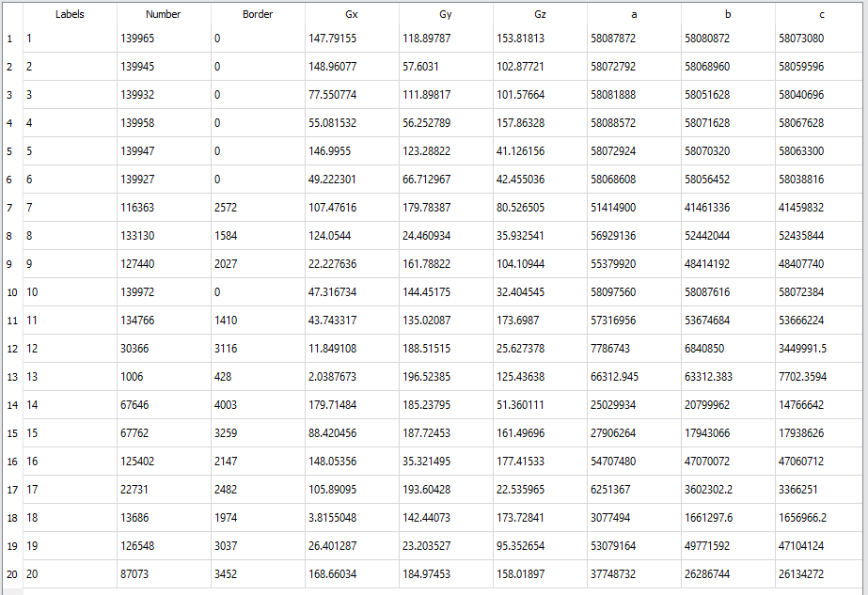Image resolution: width=868 pixels, height=595 pixels.
Task: Select the column header labeled a
Action: click(634, 15)
